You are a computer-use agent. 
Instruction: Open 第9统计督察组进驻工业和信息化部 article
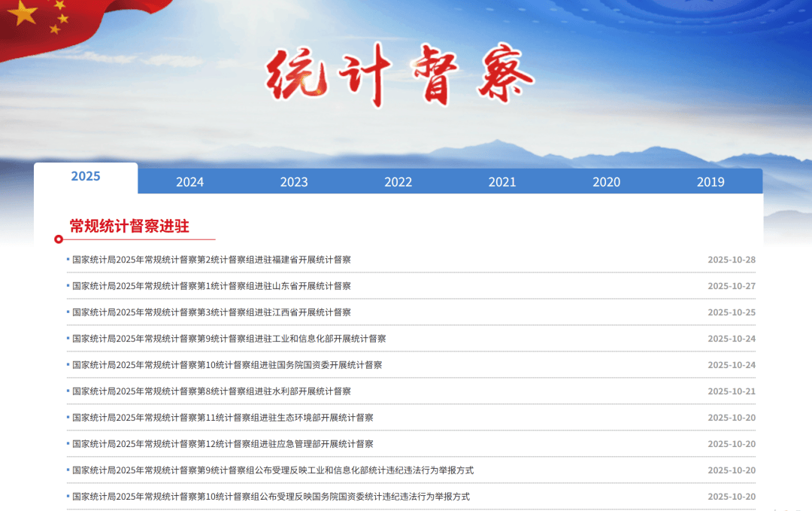coord(229,339)
